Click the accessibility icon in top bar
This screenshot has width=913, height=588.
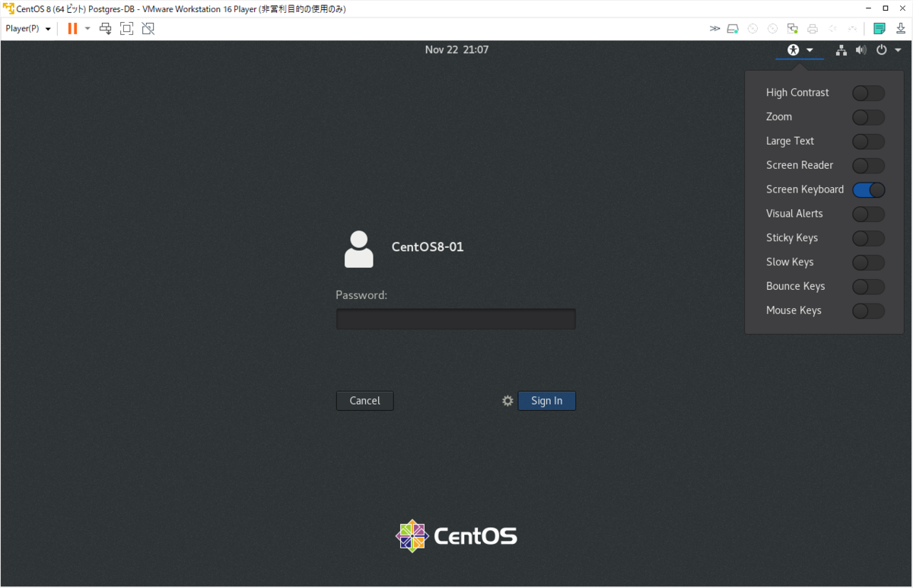point(794,50)
